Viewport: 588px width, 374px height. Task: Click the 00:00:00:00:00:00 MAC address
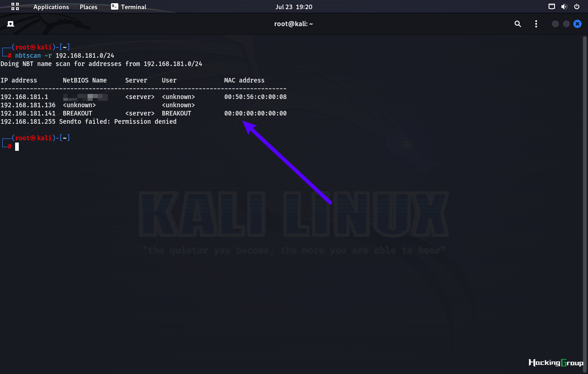pyautogui.click(x=255, y=113)
